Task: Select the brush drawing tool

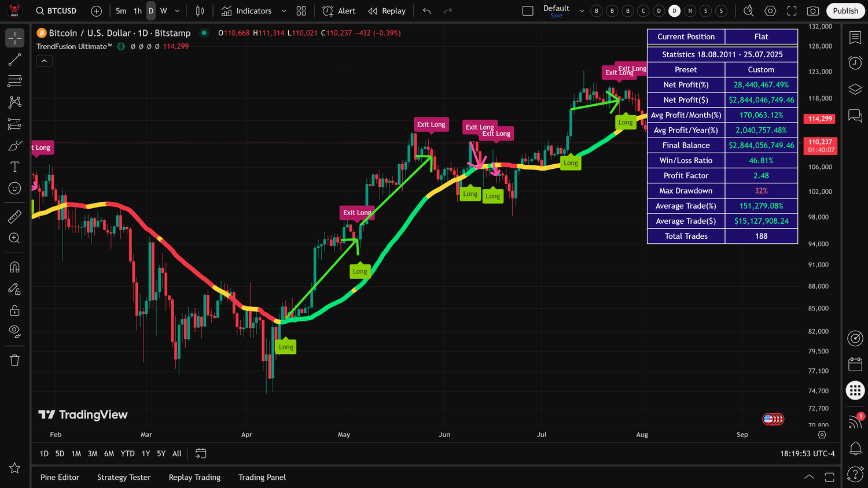Action: tap(15, 145)
